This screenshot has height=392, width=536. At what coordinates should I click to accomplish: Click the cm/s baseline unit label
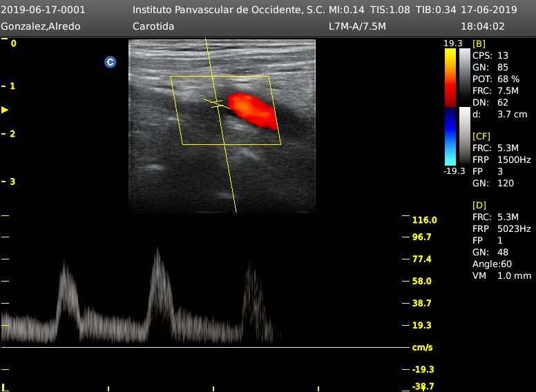[x=423, y=348]
